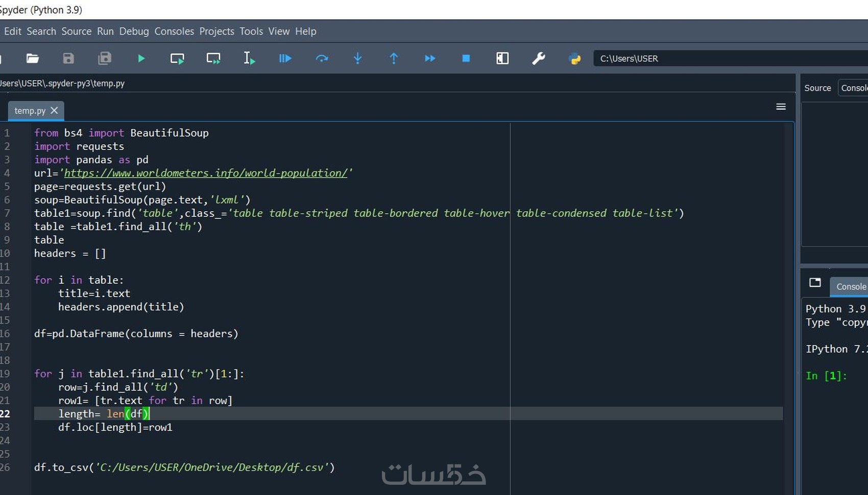Image resolution: width=868 pixels, height=495 pixels.
Task: Save all files icon
Action: 105,58
